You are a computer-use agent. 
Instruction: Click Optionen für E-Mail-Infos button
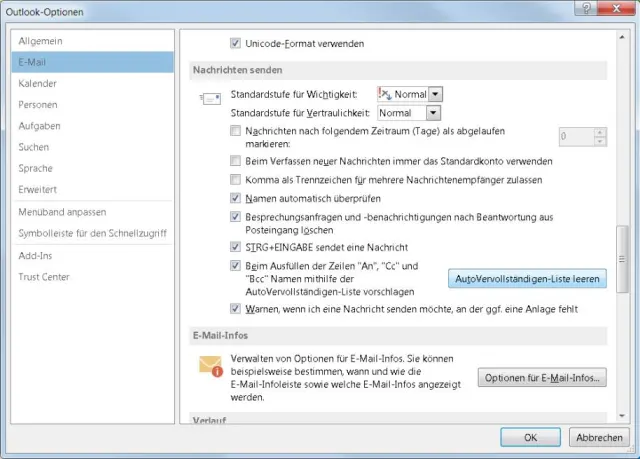pos(542,378)
